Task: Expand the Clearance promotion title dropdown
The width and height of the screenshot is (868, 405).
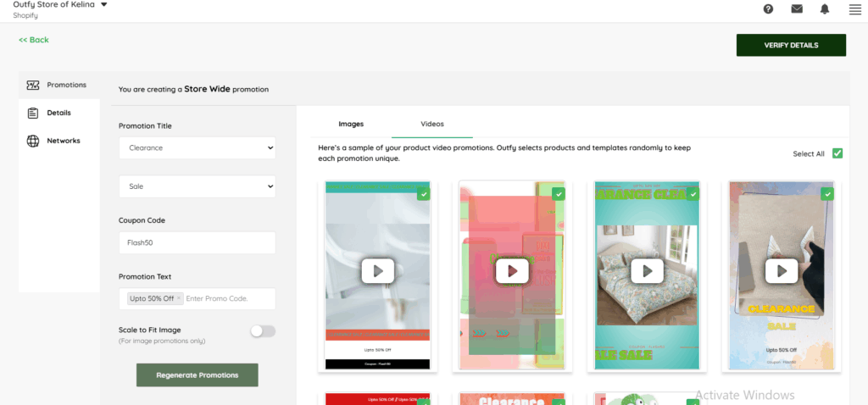Action: pos(197,147)
